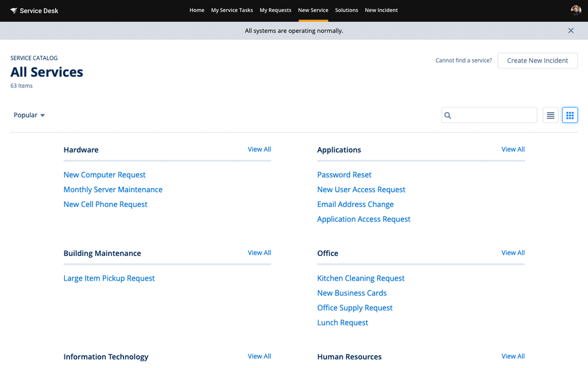588x368 pixels.
Task: Select the Solutions menu item
Action: 346,10
